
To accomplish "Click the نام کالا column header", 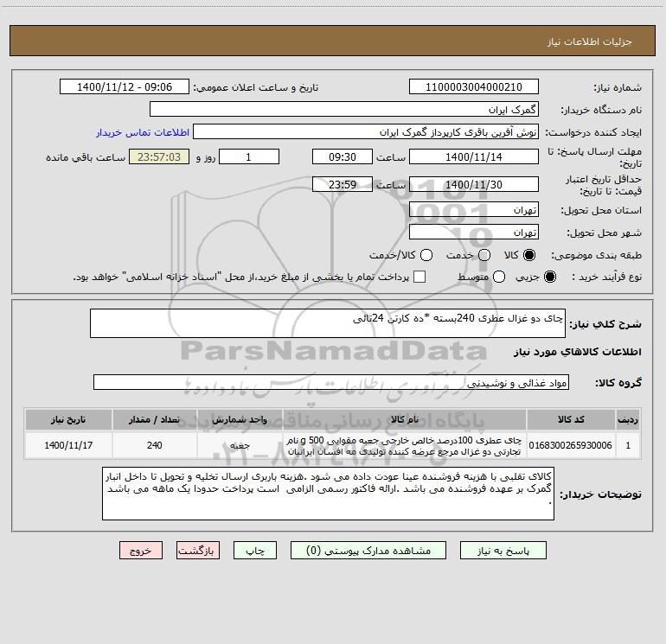I will click(405, 419).
